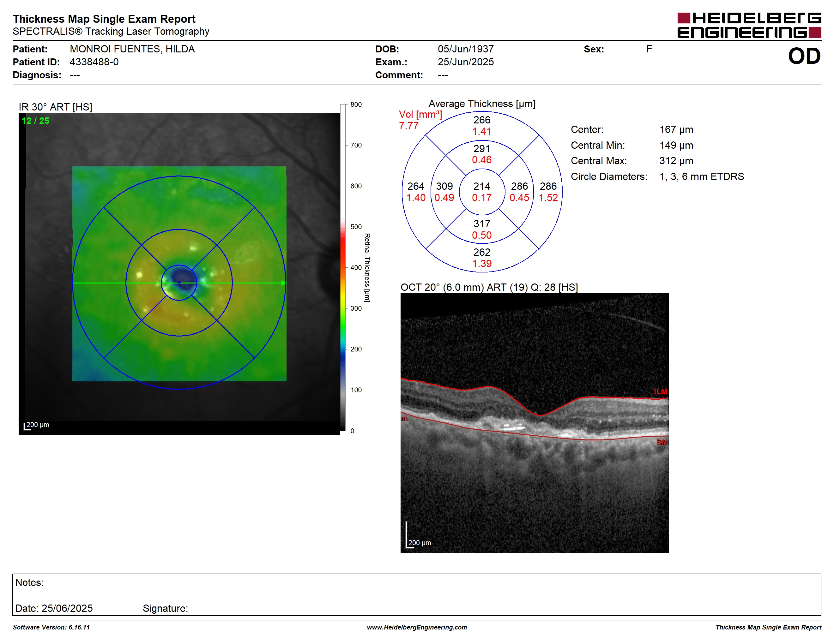The width and height of the screenshot is (834, 644).
Task: Click the green 12 / 25 scan counter
Action: (35, 121)
